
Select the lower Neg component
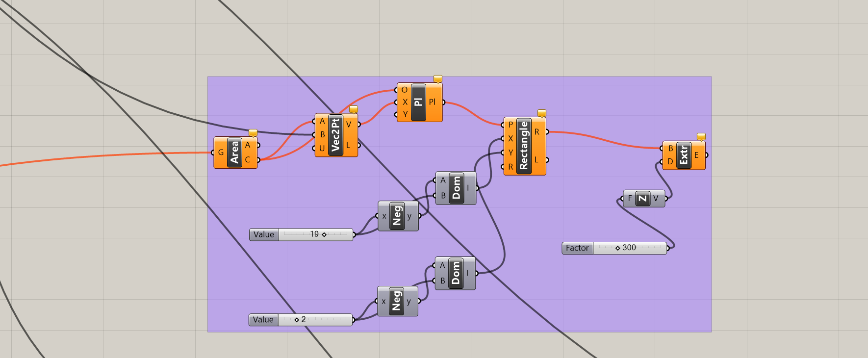coord(397,302)
